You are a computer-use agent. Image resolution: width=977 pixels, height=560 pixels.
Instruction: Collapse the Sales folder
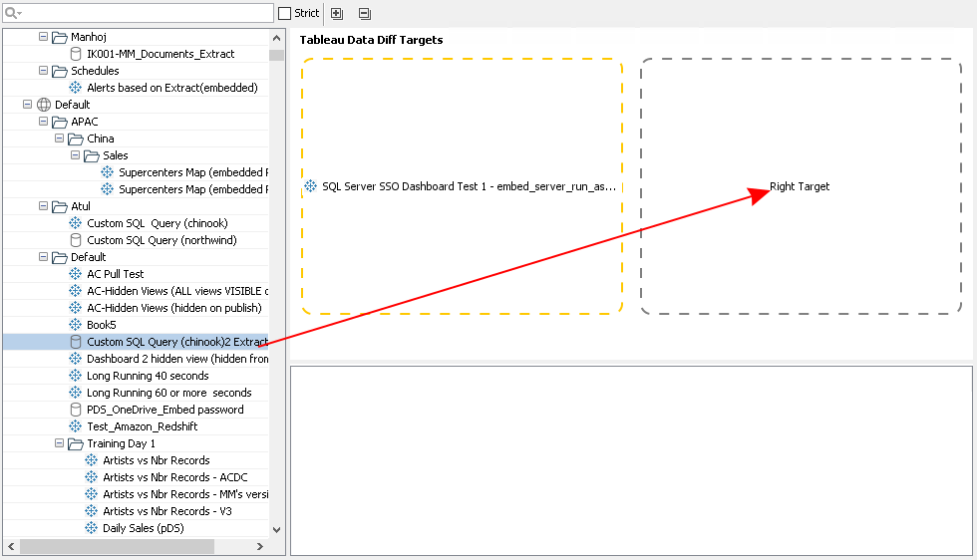point(76,154)
